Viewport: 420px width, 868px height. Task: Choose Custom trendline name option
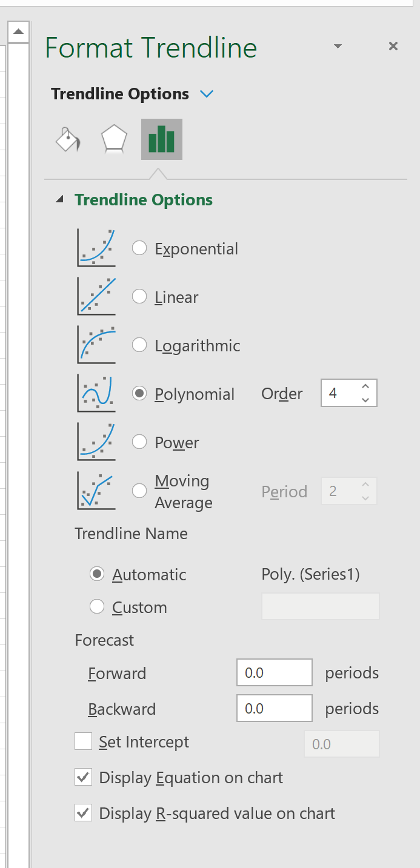[96, 607]
